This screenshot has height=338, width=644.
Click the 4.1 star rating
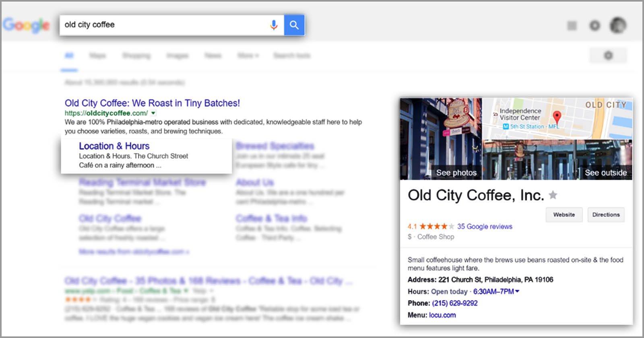pos(431,227)
